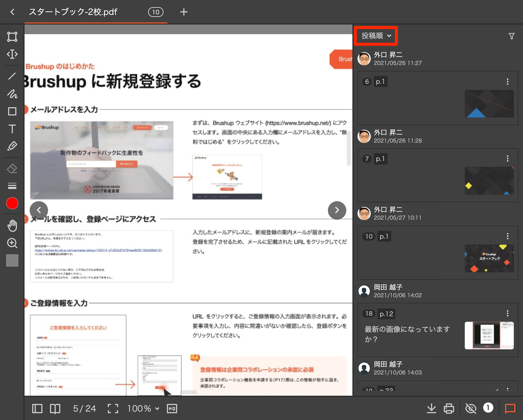
Task: Select the highlighter marker tool
Action: 12,146
